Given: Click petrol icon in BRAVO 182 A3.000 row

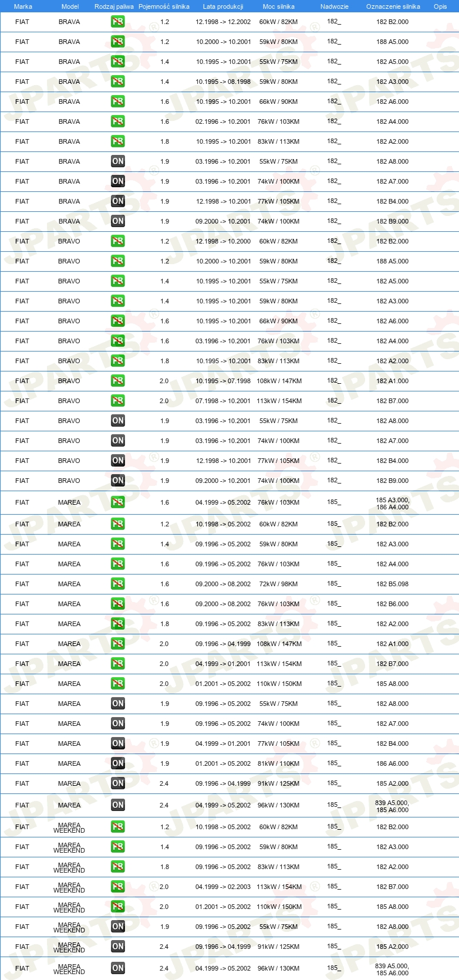Looking at the screenshot, I should [118, 301].
